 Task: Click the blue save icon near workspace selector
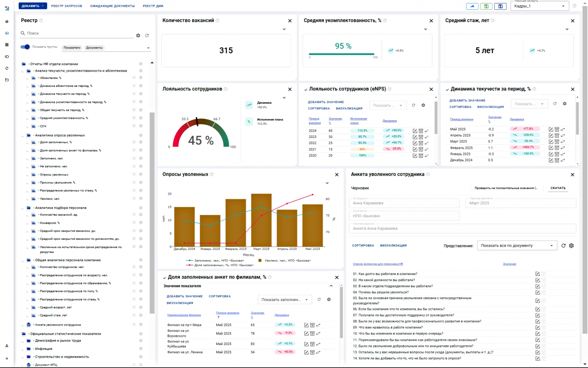(500, 6)
